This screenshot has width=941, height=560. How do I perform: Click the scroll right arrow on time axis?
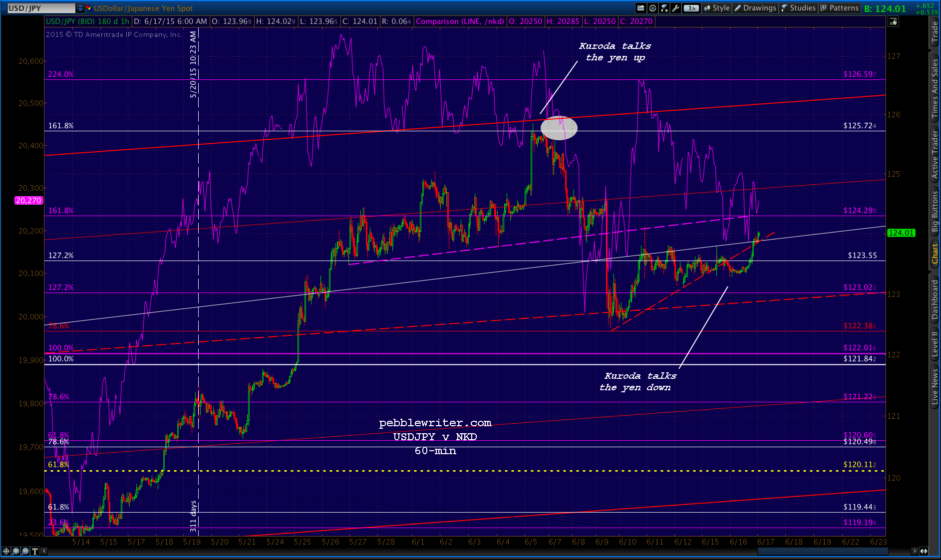[x=915, y=551]
